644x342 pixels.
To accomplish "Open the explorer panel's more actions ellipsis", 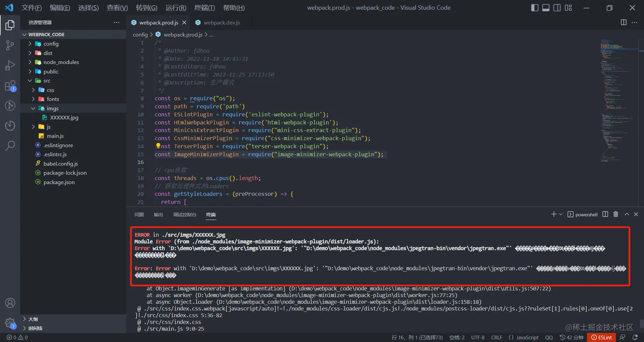I will [x=116, y=23].
